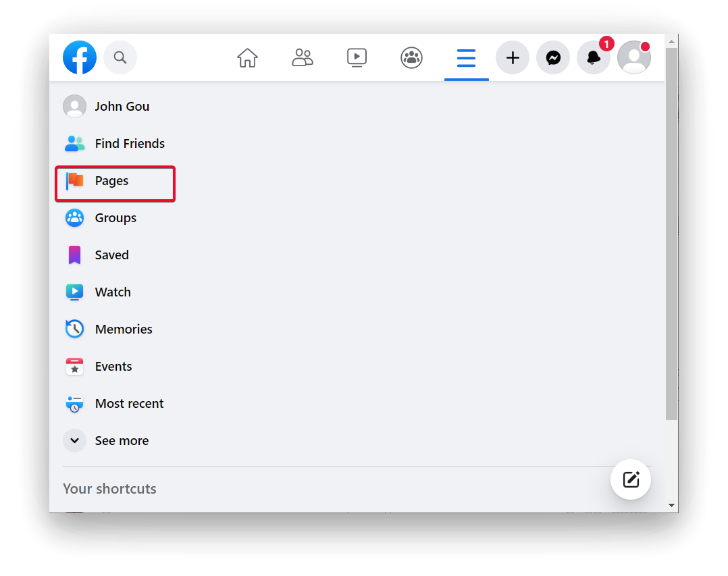The height and width of the screenshot is (576, 728).
Task: Click the plus Create button
Action: pyautogui.click(x=513, y=57)
